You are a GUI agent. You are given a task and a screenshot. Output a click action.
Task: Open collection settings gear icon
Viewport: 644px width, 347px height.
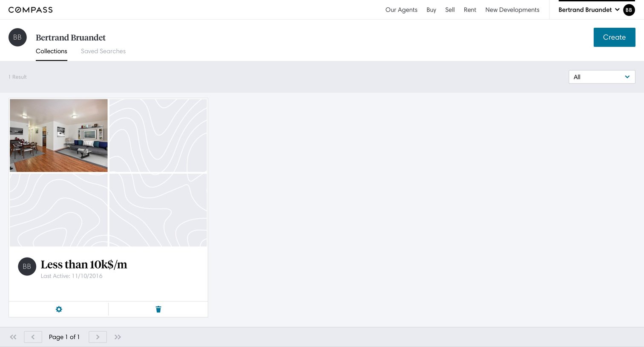click(x=59, y=309)
